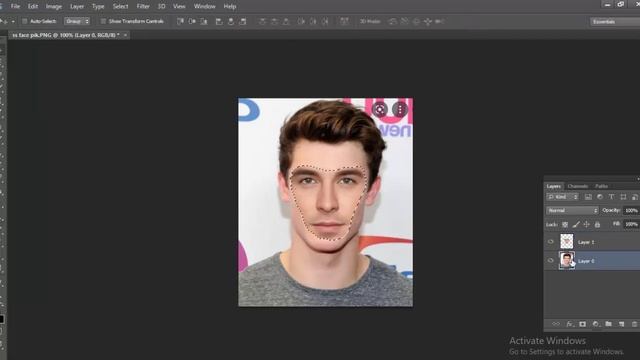Screen dimensions: 640x360
Task: Open the Auto-Select Group dropdown
Action: point(77,21)
